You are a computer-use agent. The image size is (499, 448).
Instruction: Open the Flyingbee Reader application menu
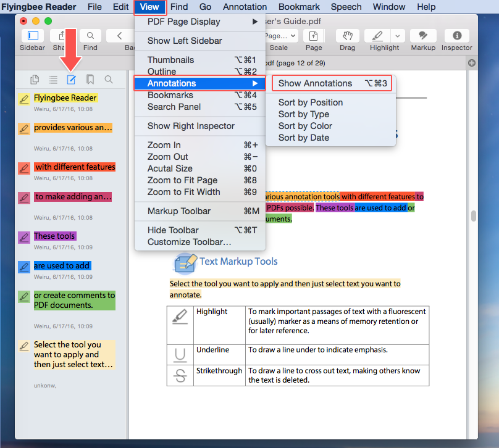[38, 7]
